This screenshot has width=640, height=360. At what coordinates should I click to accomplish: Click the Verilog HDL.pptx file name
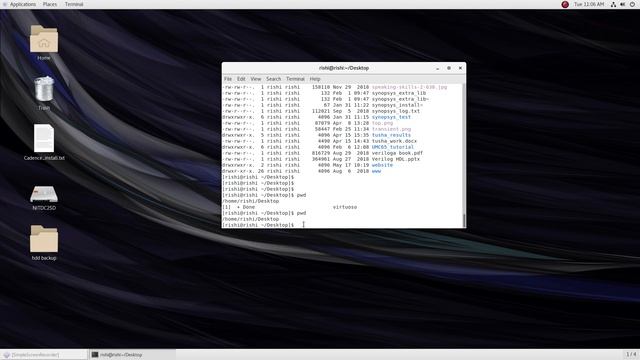click(396, 159)
